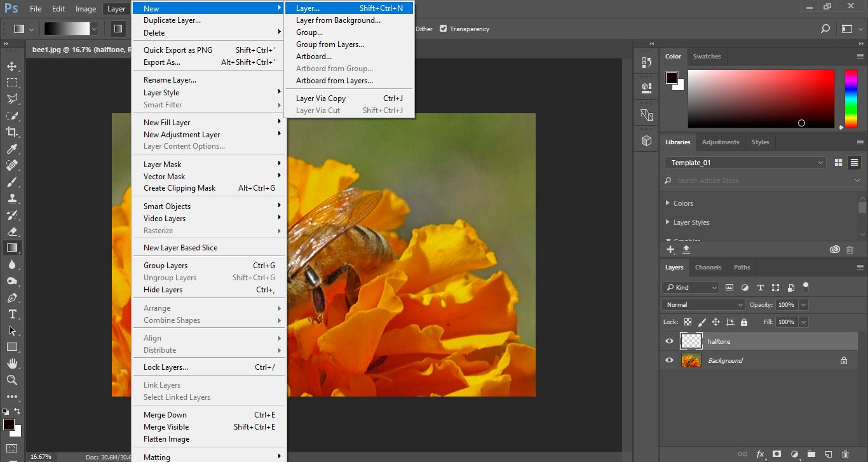Click the foreground color swatch in Color panel
This screenshot has height=462, width=868.
point(671,78)
